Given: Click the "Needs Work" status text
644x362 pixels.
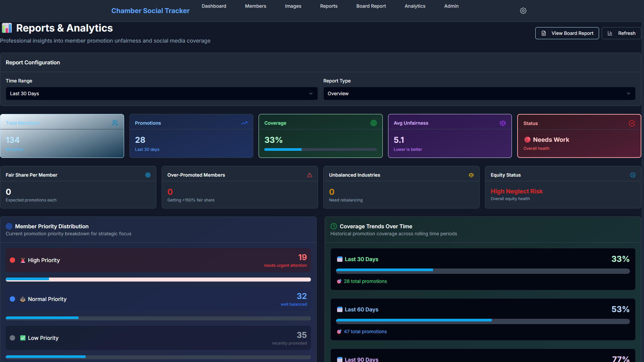Looking at the screenshot, I should click(551, 139).
